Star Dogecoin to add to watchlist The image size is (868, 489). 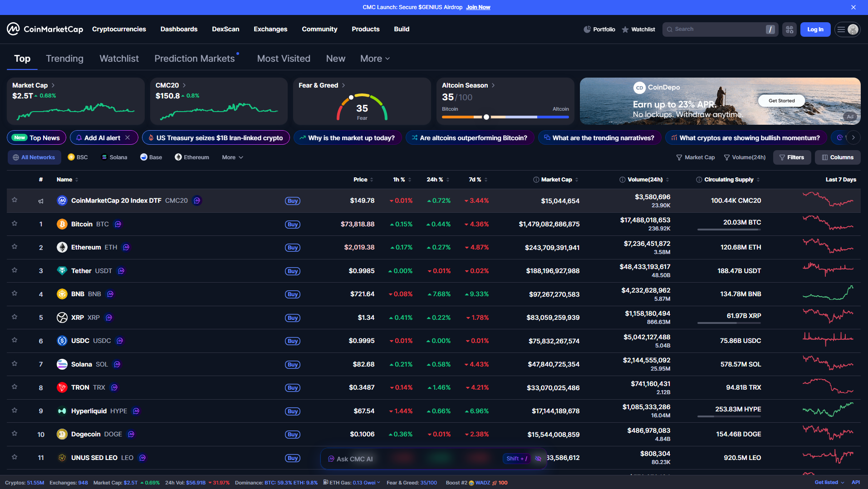point(15,433)
